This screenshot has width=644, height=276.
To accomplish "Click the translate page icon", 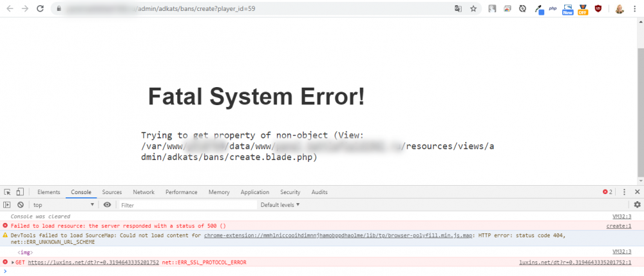I will click(x=458, y=9).
